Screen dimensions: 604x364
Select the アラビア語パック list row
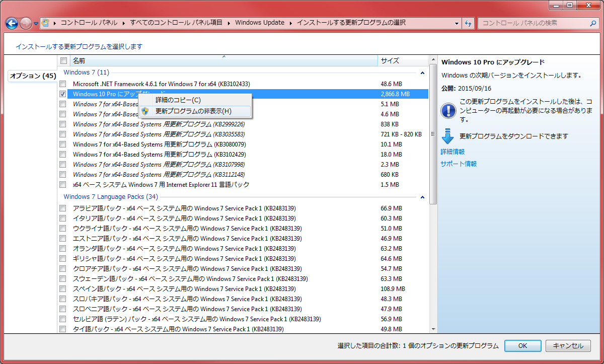[x=244, y=208]
